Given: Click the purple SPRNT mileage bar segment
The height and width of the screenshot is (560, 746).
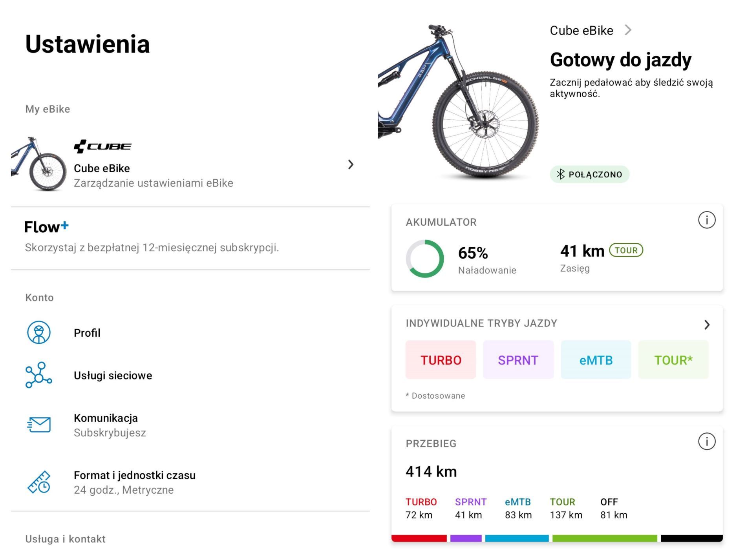Looking at the screenshot, I should tap(466, 538).
